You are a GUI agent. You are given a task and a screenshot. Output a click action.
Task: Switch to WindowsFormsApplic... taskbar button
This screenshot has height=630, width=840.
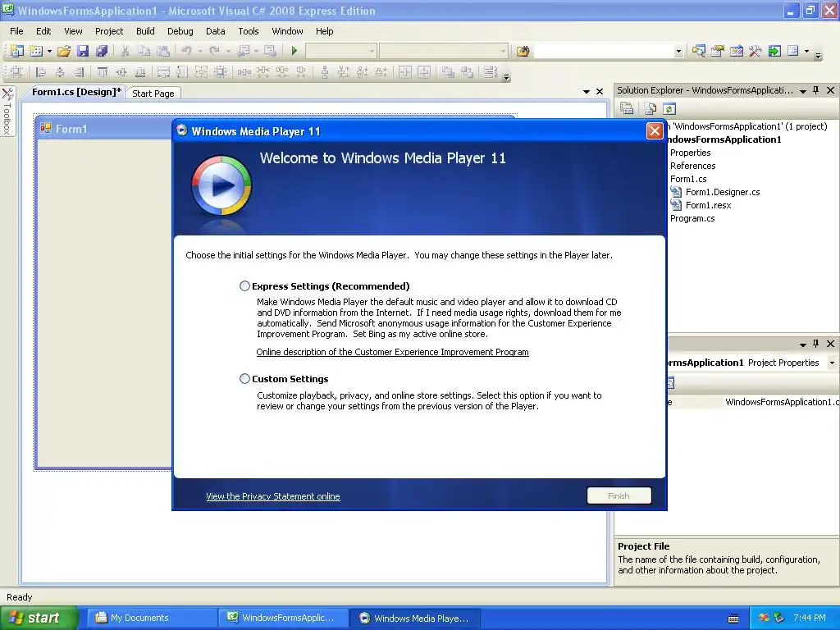(x=281, y=618)
